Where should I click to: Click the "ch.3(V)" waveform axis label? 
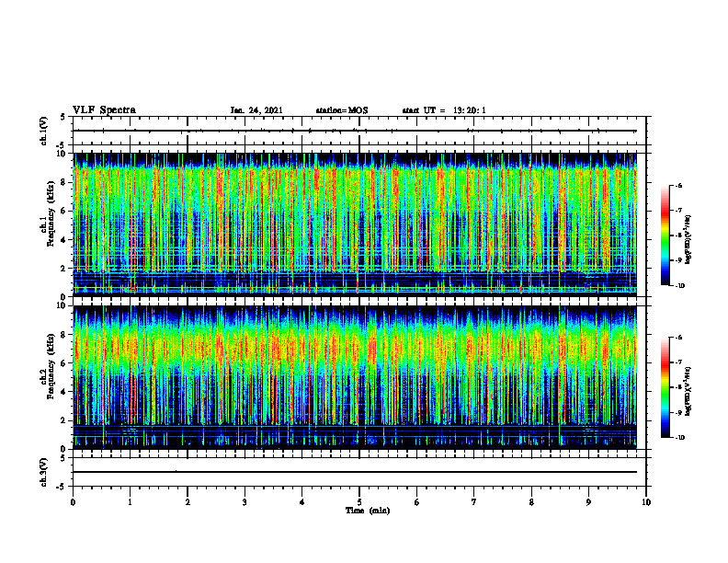pyautogui.click(x=44, y=472)
